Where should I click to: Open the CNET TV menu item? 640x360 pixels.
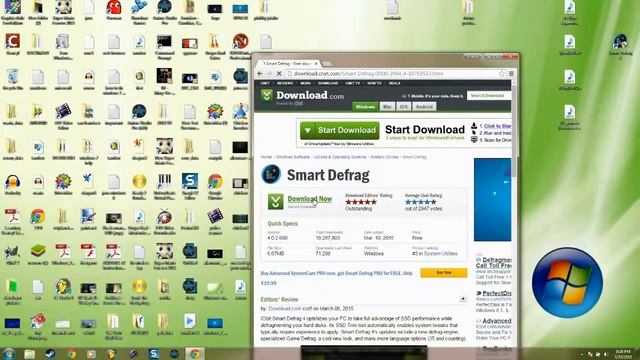pos(353,83)
